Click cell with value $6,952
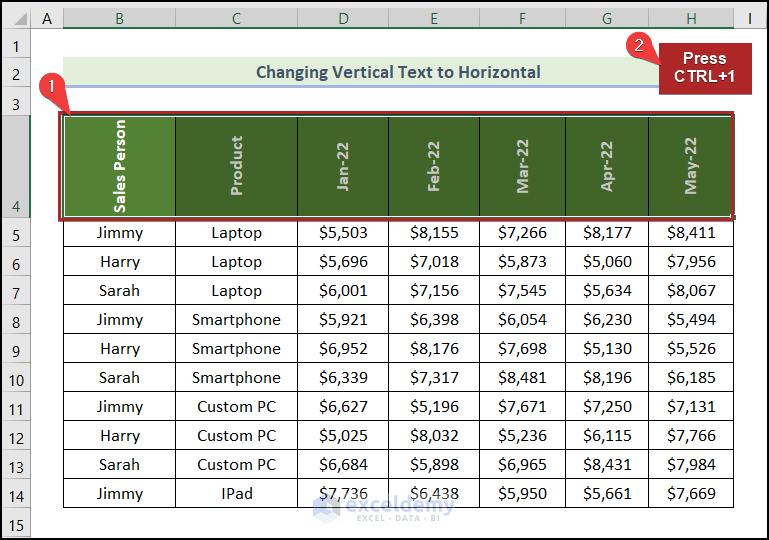This screenshot has width=769, height=540. tap(343, 348)
